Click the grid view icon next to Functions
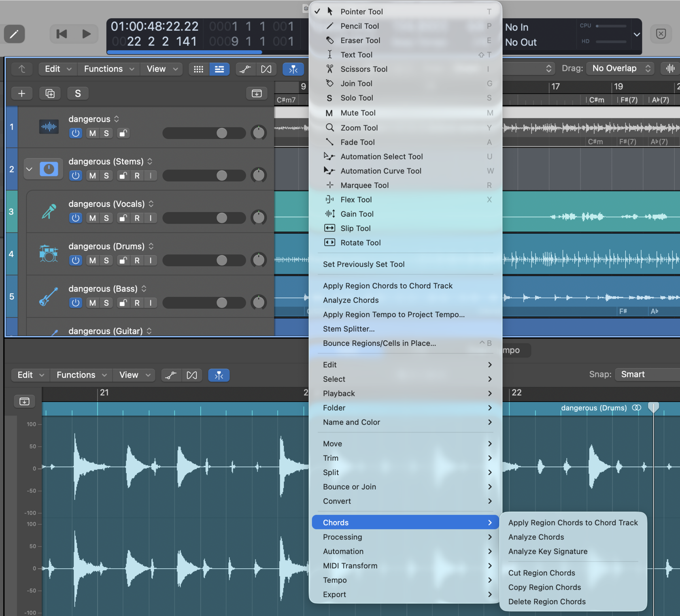 tap(198, 69)
